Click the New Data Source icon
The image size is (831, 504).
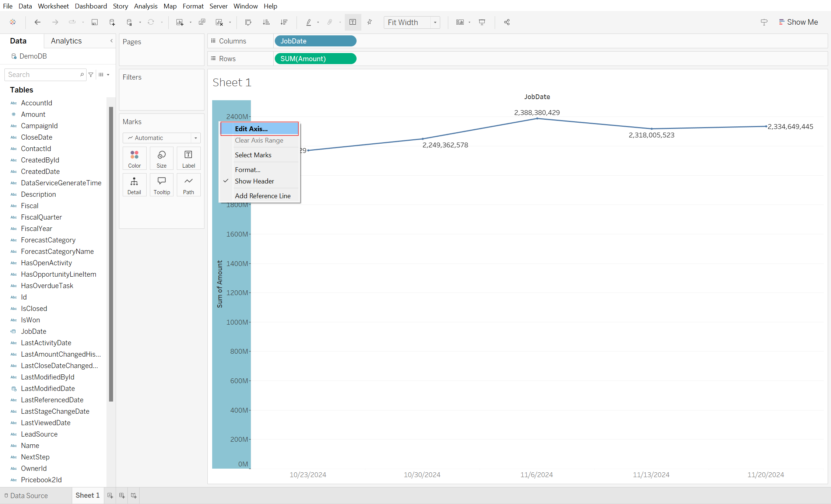click(x=112, y=22)
